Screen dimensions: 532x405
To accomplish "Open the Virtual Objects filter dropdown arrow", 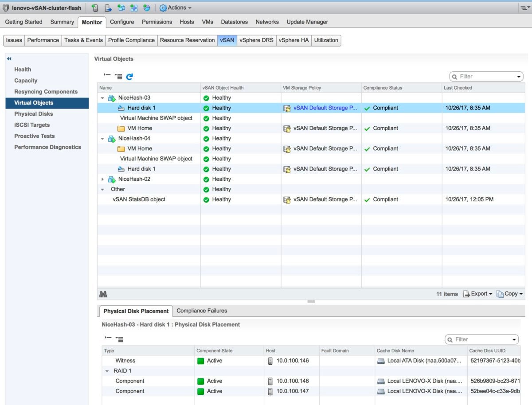I will (519, 77).
